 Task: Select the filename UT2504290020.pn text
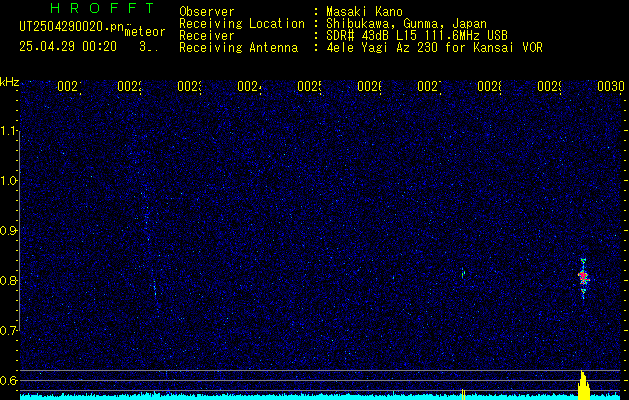coord(72,27)
